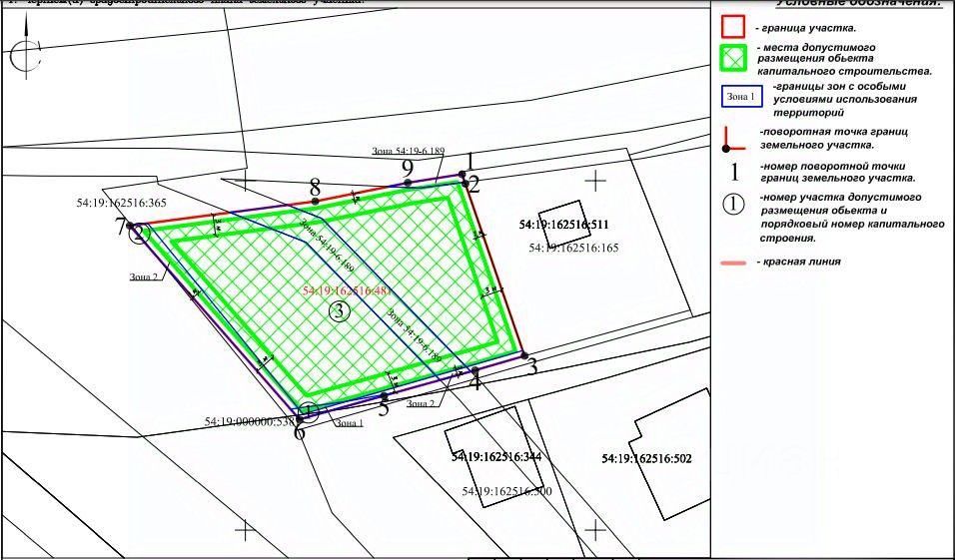Click underlined 'Зона 1' label near point 6
Image resolution: width=955 pixels, height=560 pixels.
click(x=349, y=423)
